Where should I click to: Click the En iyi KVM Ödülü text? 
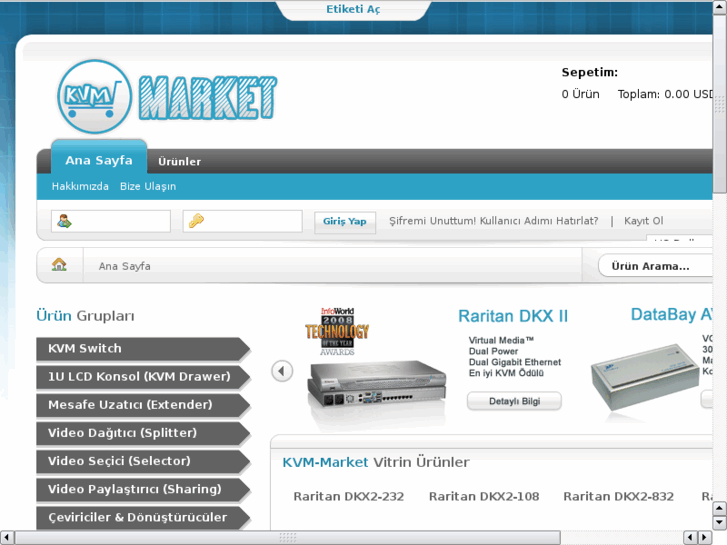click(x=506, y=373)
